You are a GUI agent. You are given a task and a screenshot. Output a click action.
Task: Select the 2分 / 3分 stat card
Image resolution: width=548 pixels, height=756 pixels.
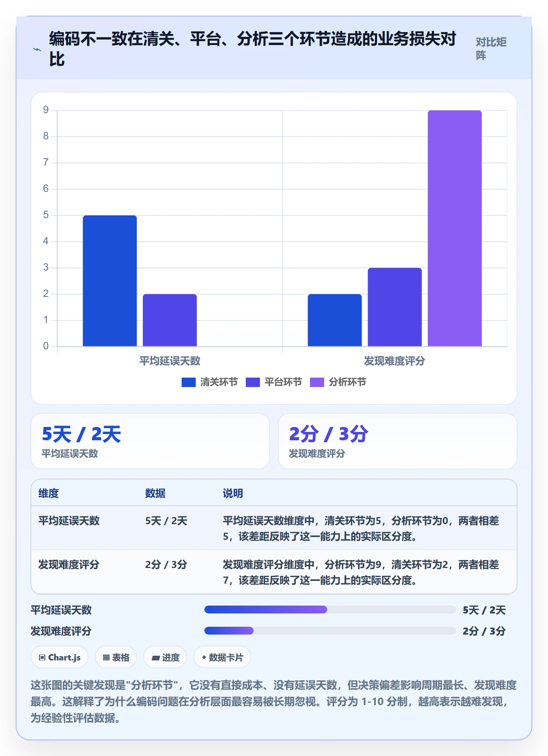click(398, 441)
